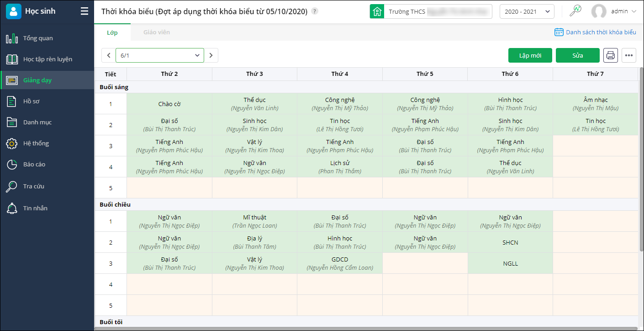
Task: Toggle the hamburger sidebar menu
Action: coord(84,11)
